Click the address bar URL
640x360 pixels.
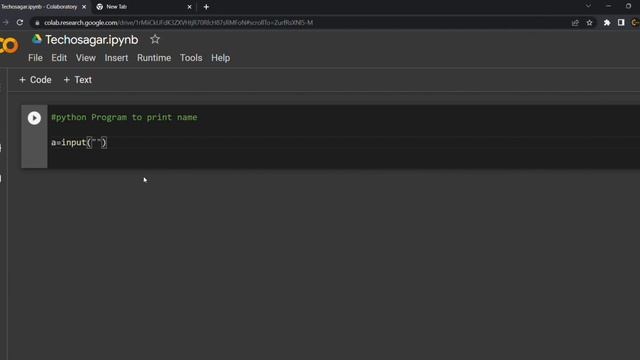[179, 23]
